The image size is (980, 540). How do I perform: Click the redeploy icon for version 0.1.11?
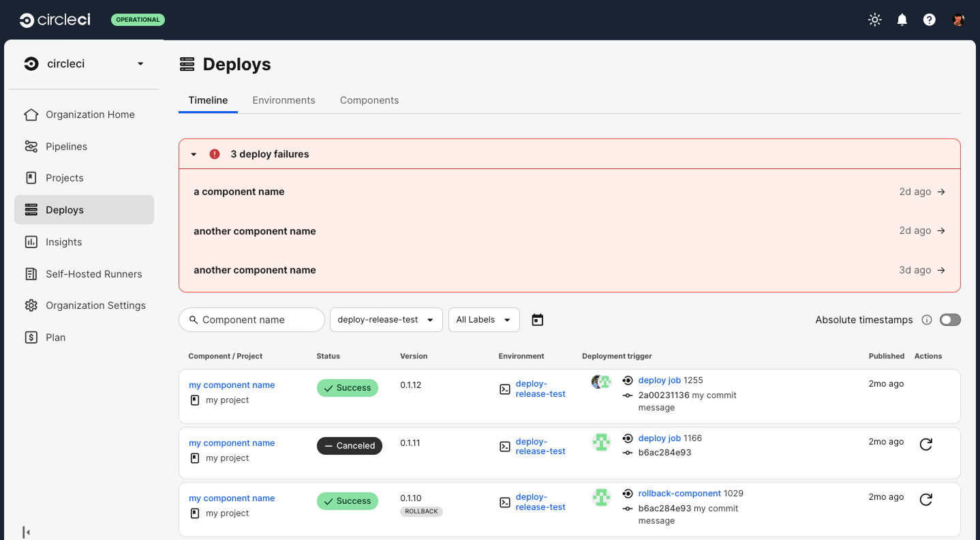(925, 445)
